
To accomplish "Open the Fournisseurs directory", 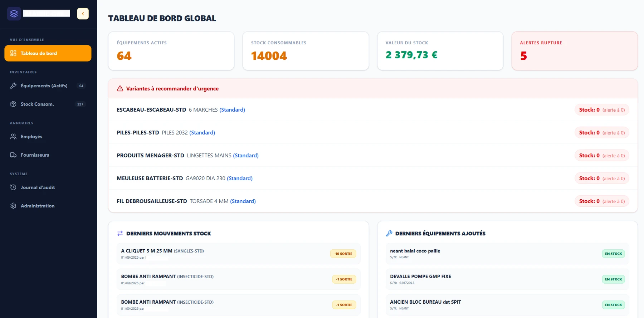I will click(x=48, y=155).
